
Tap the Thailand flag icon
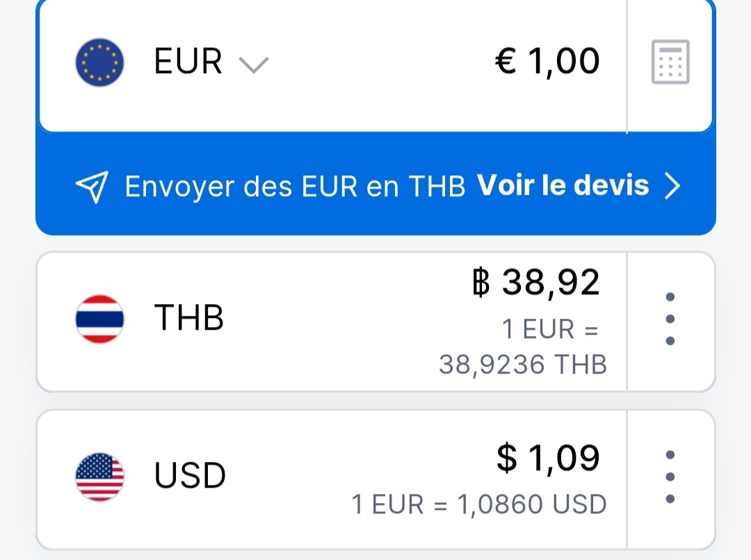99,319
